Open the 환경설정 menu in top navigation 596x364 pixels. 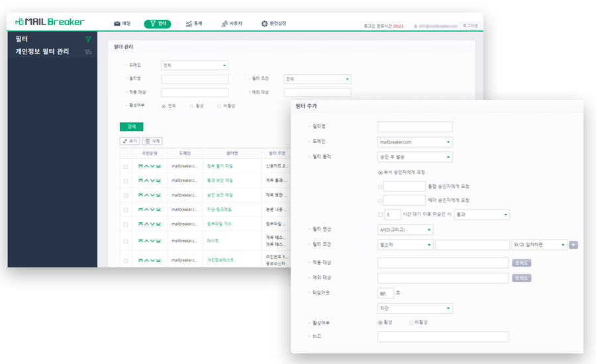(x=273, y=24)
